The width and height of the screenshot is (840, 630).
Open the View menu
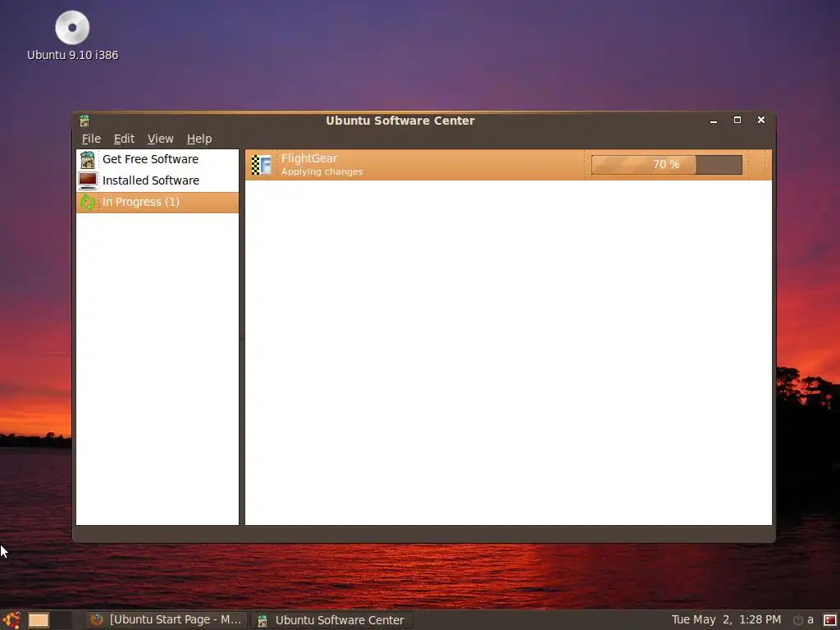point(160,139)
